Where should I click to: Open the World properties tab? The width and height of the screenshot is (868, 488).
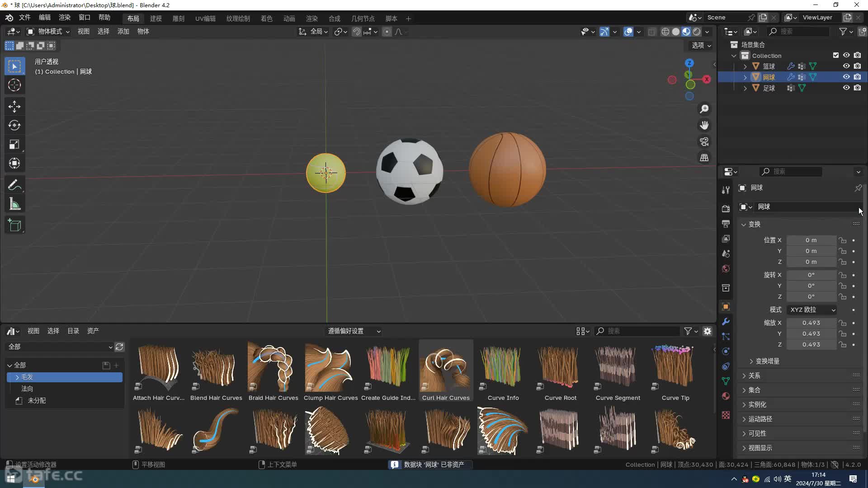pyautogui.click(x=726, y=269)
